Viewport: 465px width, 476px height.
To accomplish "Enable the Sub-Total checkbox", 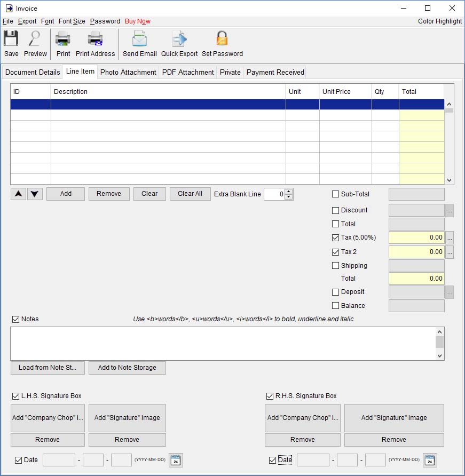I will (x=335, y=194).
